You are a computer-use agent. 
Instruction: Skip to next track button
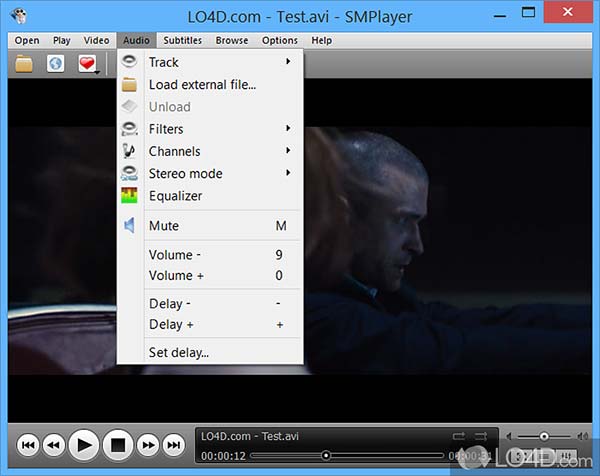click(174, 445)
